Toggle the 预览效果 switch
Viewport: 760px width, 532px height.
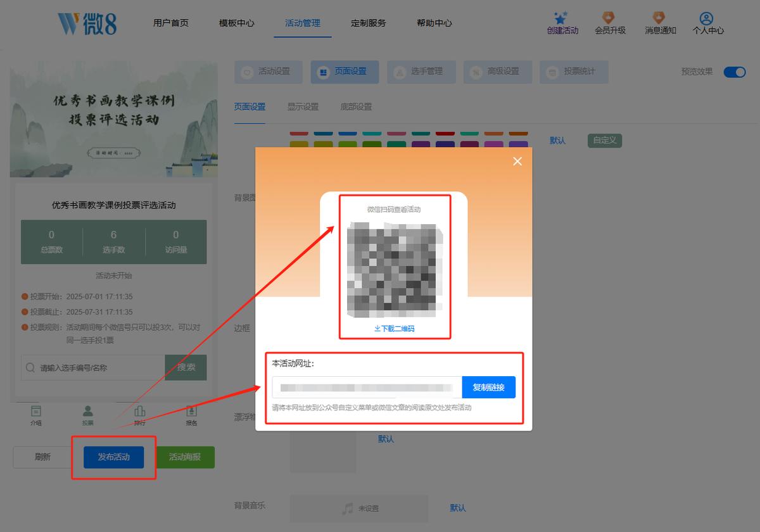coord(735,72)
